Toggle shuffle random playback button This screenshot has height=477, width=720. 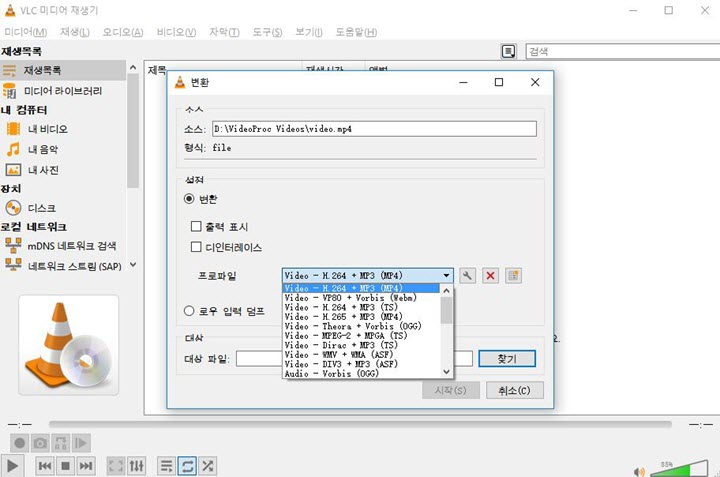coord(208,466)
